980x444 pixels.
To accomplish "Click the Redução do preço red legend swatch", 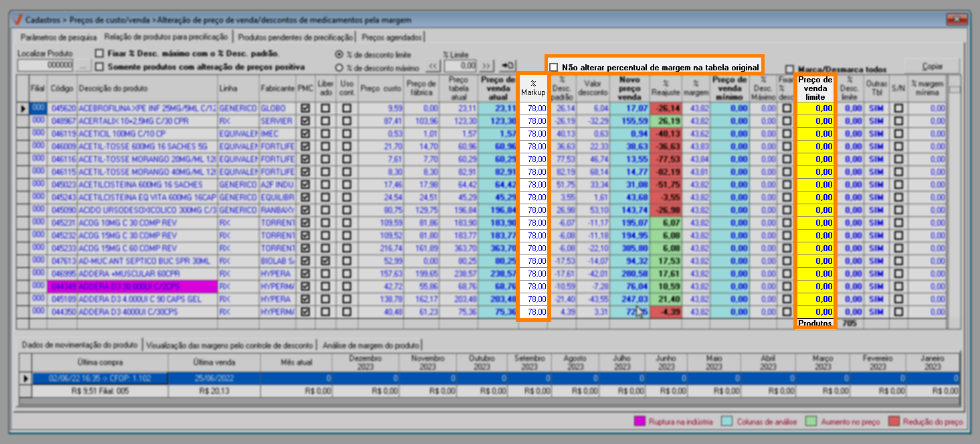I will point(894,422).
